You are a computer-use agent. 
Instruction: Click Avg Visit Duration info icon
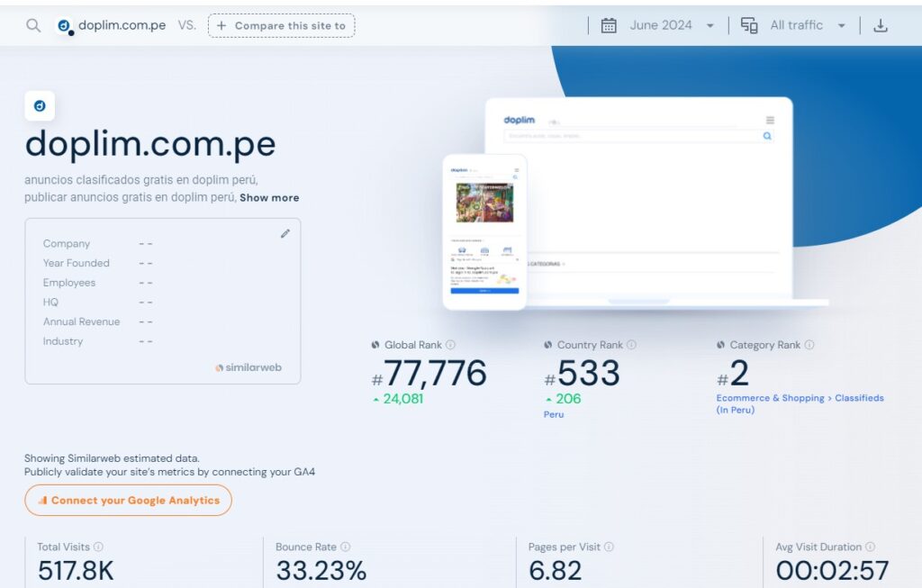(870, 547)
